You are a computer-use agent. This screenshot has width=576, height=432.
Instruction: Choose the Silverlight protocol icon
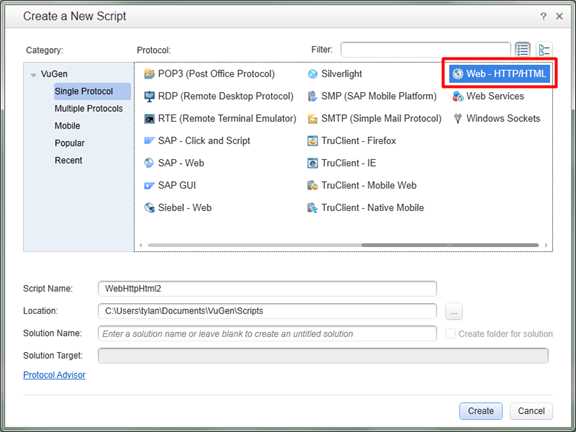pos(312,74)
